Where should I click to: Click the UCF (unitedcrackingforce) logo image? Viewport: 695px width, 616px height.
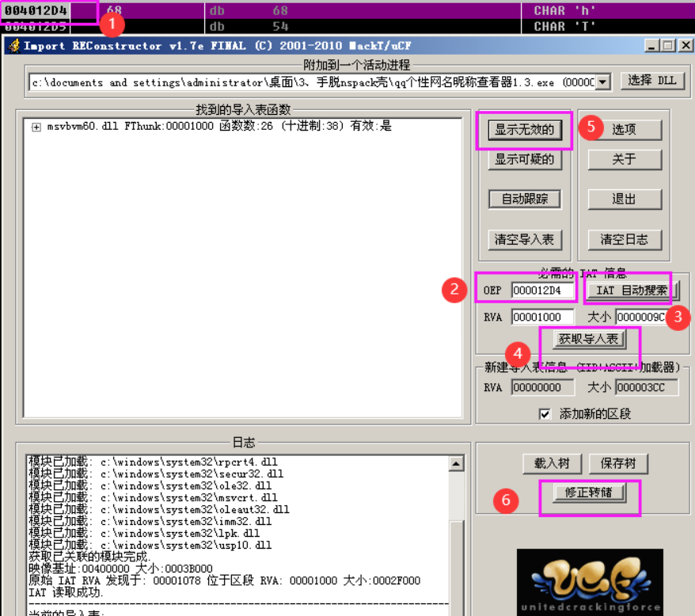(591, 580)
